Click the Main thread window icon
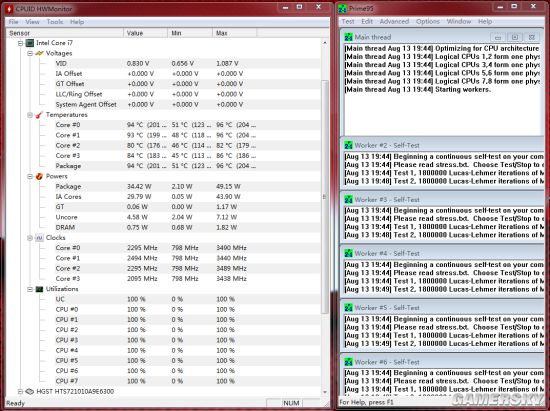This screenshot has height=411, width=550. pos(348,37)
